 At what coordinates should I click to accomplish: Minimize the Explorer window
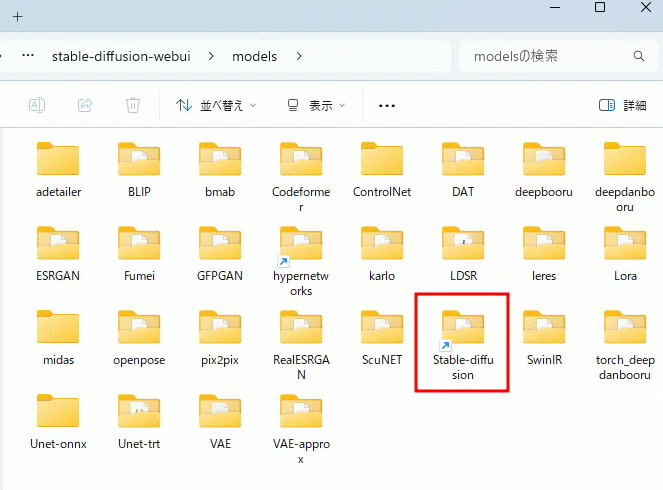(555, 7)
